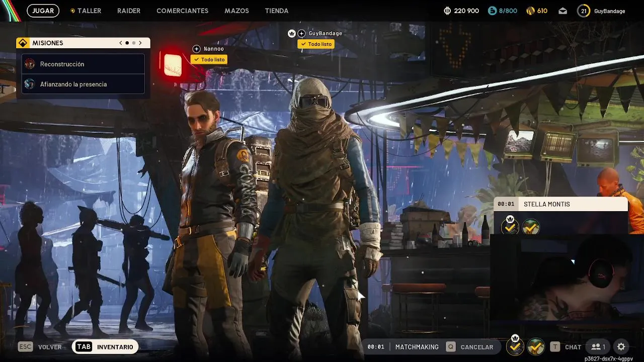Go to next missions page arrow

(140, 43)
